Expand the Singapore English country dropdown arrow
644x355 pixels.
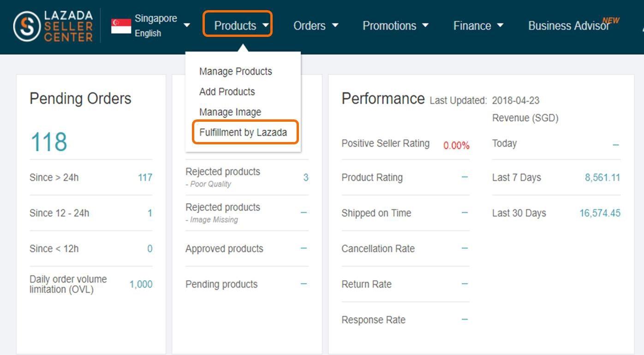(x=187, y=25)
